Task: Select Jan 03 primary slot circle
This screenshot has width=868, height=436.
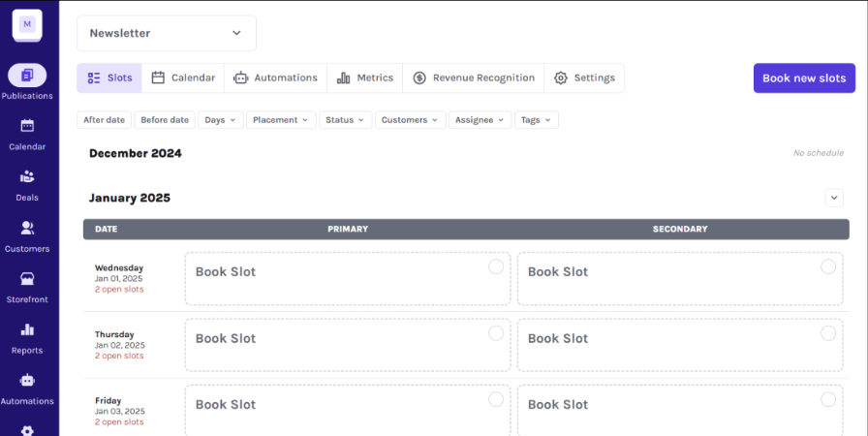Action: click(496, 399)
